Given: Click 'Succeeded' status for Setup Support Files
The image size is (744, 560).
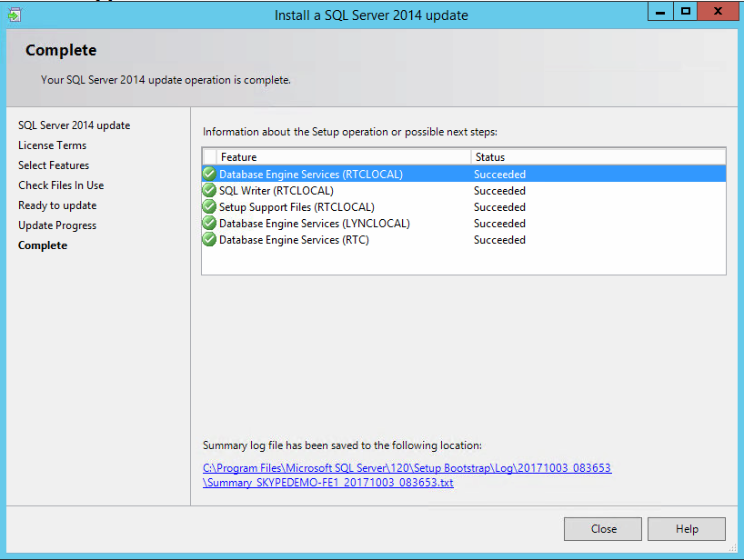Looking at the screenshot, I should tap(499, 207).
